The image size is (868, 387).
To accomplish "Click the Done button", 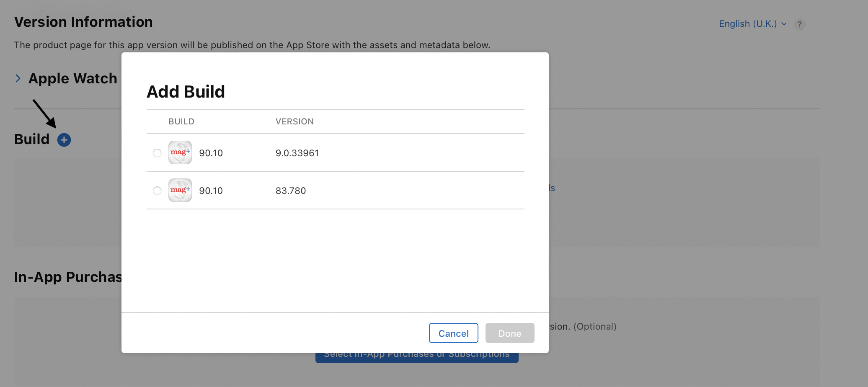I will tap(510, 333).
